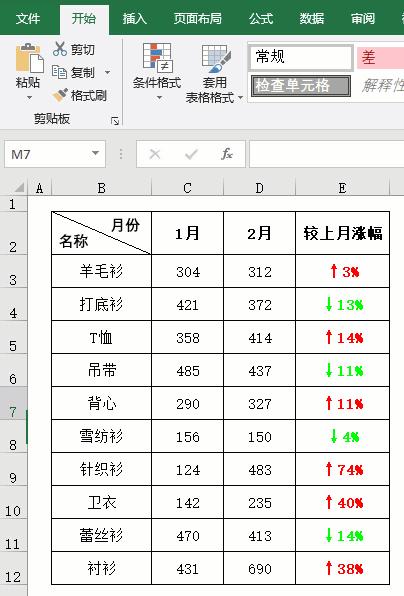Select the 较上月涨幅 header cell

342,233
